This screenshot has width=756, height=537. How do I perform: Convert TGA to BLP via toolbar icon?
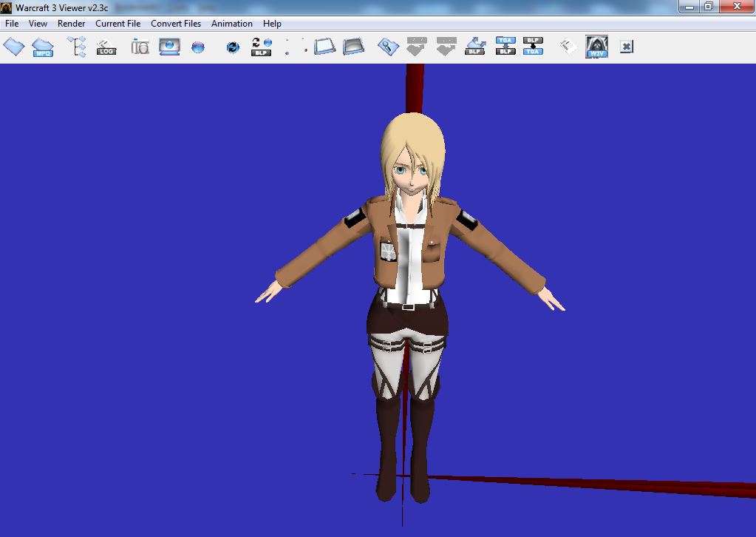pos(505,47)
